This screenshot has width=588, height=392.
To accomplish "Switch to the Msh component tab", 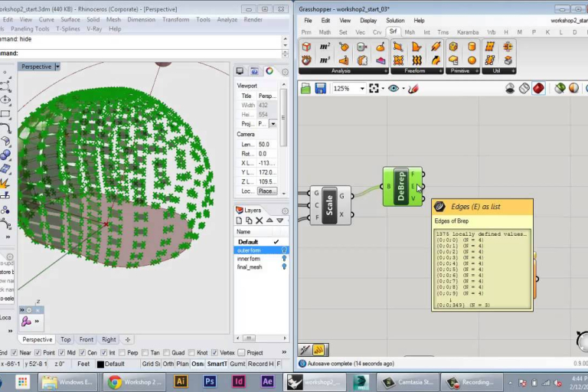I will (410, 32).
